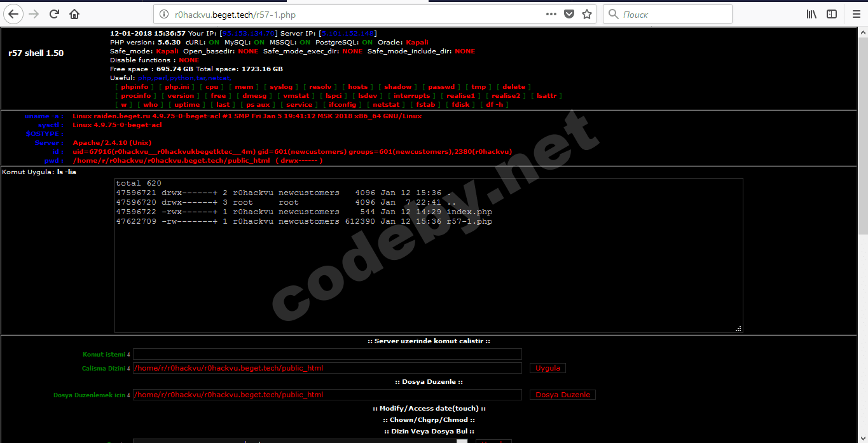Click the vmstat link
This screenshot has width=868, height=443.
296,95
